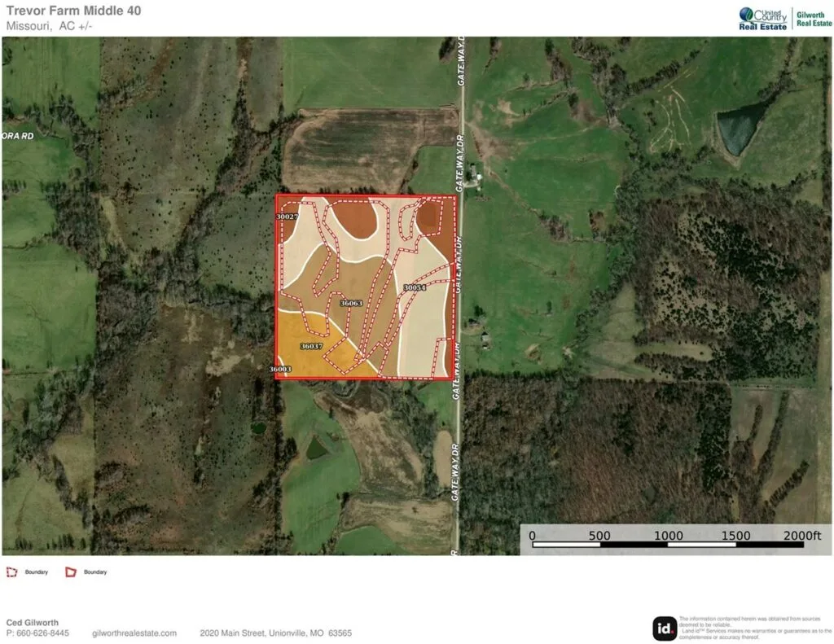The height and width of the screenshot is (644, 834).
Task: Click the phone number 660-626-8445
Action: 37,633
